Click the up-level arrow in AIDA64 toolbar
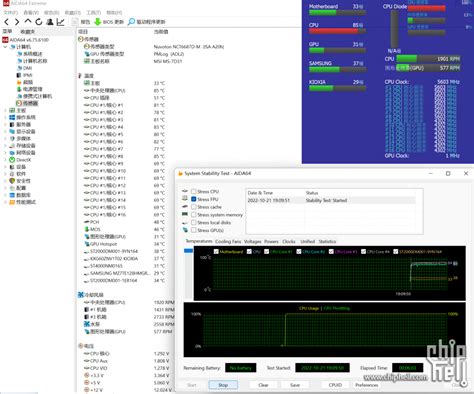Viewport: 474px width, 394px height. point(28,22)
